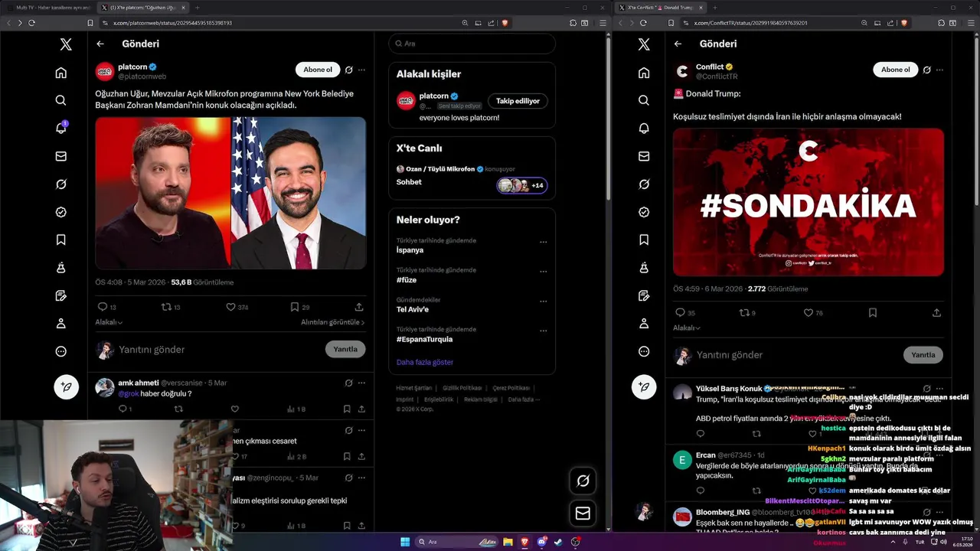Open Grok action on platcorn post header
The image size is (980, 551).
coord(348,70)
